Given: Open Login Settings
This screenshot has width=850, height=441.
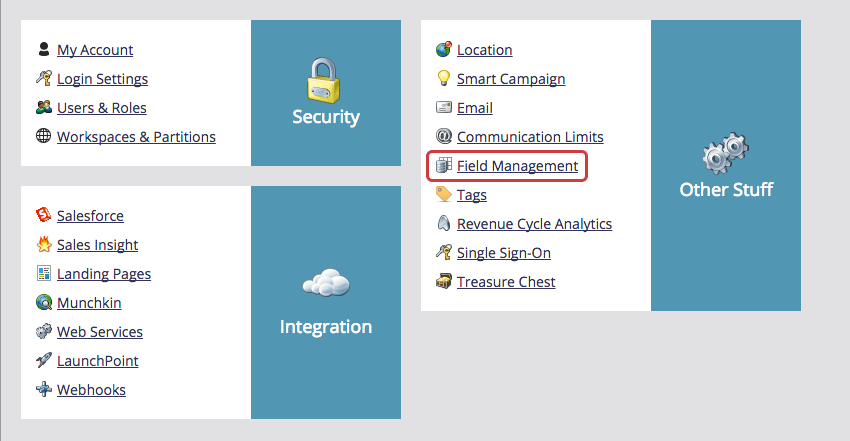Looking at the screenshot, I should (102, 79).
